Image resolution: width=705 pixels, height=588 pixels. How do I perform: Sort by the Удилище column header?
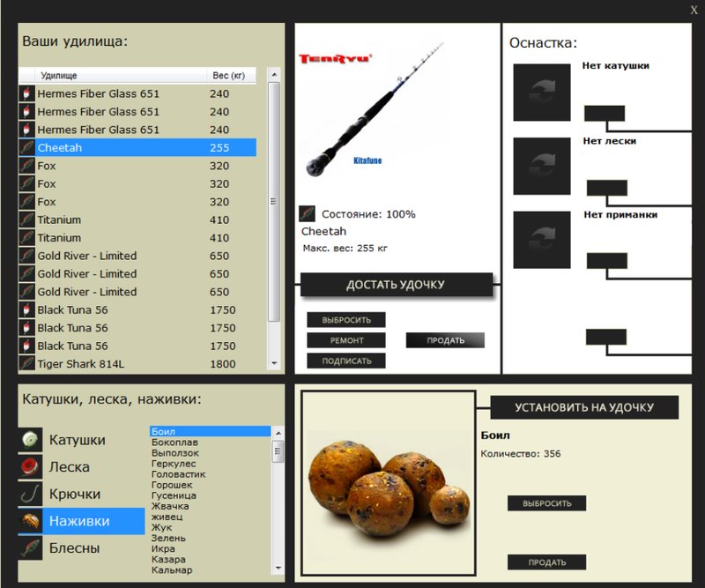(121, 75)
